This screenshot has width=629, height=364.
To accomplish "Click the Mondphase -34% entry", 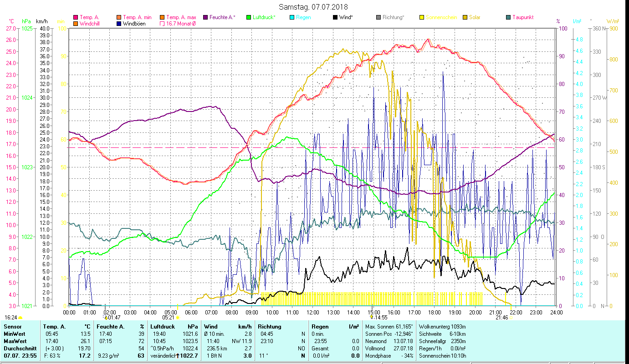I will (x=389, y=355).
